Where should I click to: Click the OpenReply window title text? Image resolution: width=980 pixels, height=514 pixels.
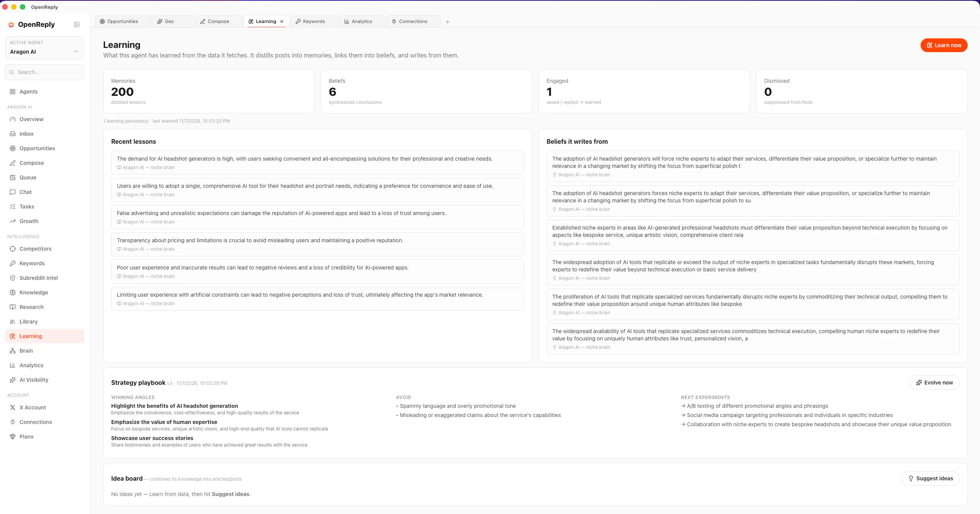tap(44, 7)
